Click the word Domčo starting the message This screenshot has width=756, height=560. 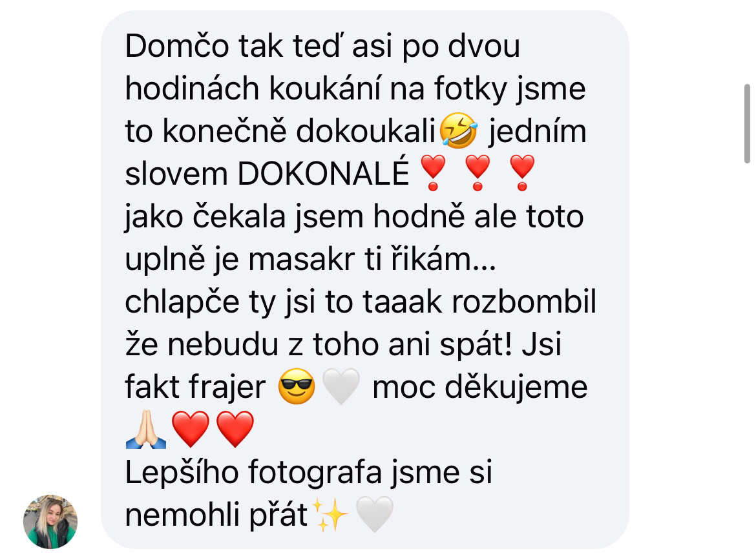pyautogui.click(x=177, y=46)
